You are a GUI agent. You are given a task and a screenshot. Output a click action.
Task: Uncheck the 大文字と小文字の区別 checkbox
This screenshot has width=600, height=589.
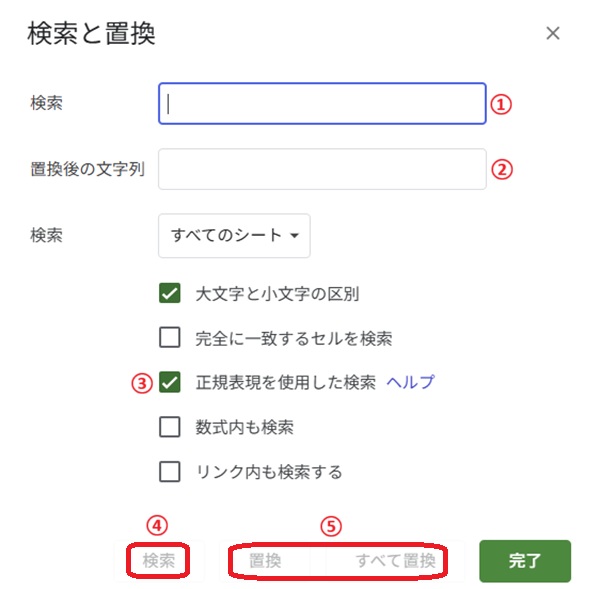tap(170, 294)
